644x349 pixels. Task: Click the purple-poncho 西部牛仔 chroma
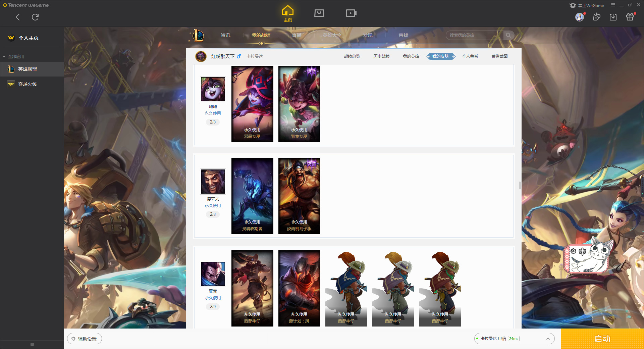(393, 288)
